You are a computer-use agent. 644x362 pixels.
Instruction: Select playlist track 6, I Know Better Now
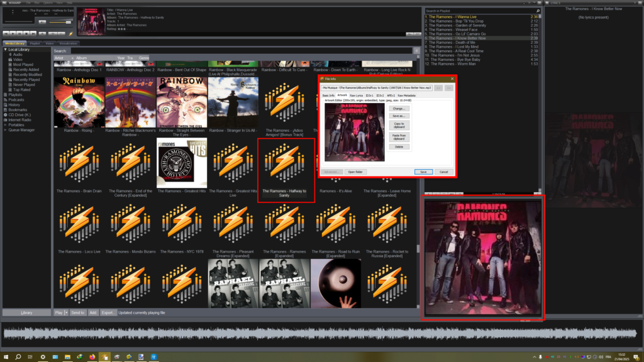[x=481, y=38]
